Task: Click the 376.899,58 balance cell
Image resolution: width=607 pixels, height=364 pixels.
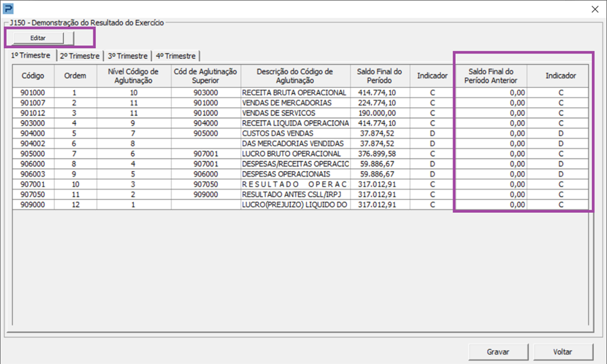Action: pyautogui.click(x=380, y=154)
